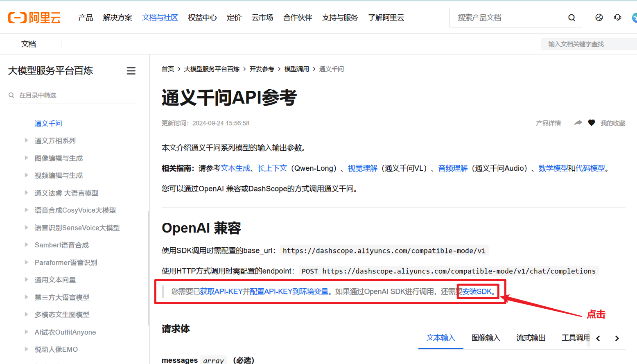Open the 视觉理解 link
The image size is (637, 364).
[363, 168]
